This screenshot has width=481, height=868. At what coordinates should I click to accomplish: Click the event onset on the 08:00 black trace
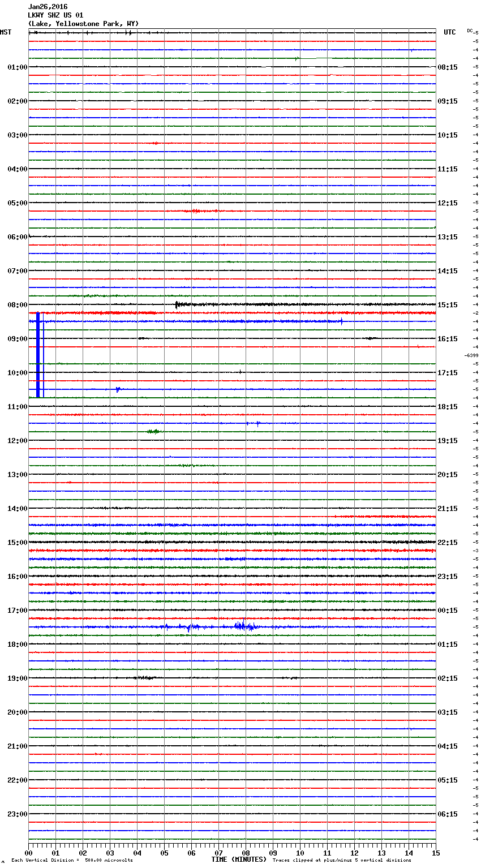click(x=177, y=304)
